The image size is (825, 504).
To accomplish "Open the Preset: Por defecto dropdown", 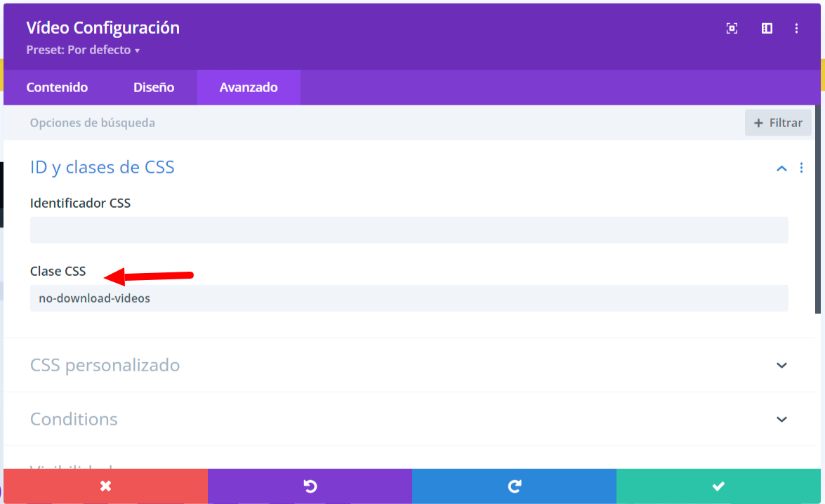I will [83, 50].
